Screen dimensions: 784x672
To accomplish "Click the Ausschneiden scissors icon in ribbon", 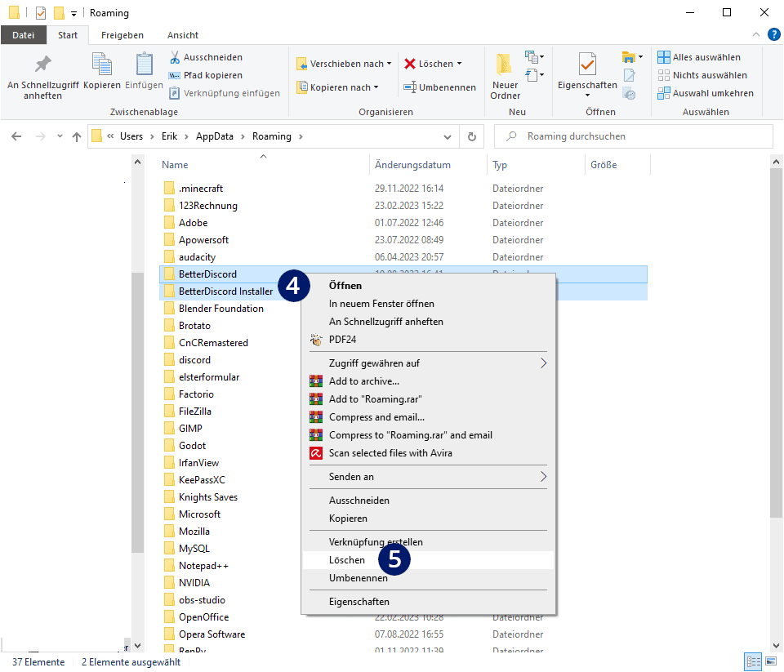I will pyautogui.click(x=175, y=57).
